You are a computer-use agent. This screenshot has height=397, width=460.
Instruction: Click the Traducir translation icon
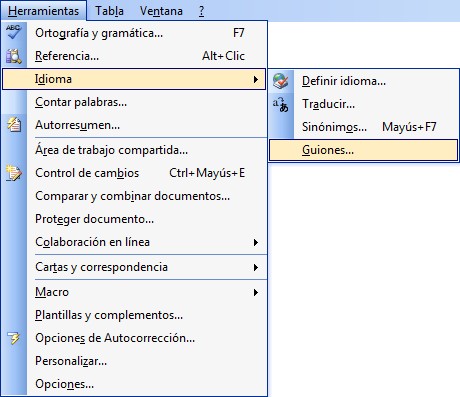[281, 104]
